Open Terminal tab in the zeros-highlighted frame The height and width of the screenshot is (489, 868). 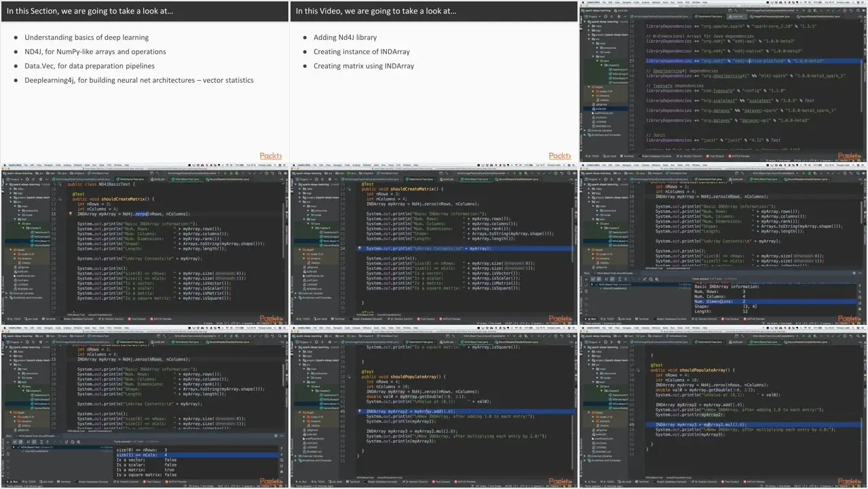click(49, 319)
